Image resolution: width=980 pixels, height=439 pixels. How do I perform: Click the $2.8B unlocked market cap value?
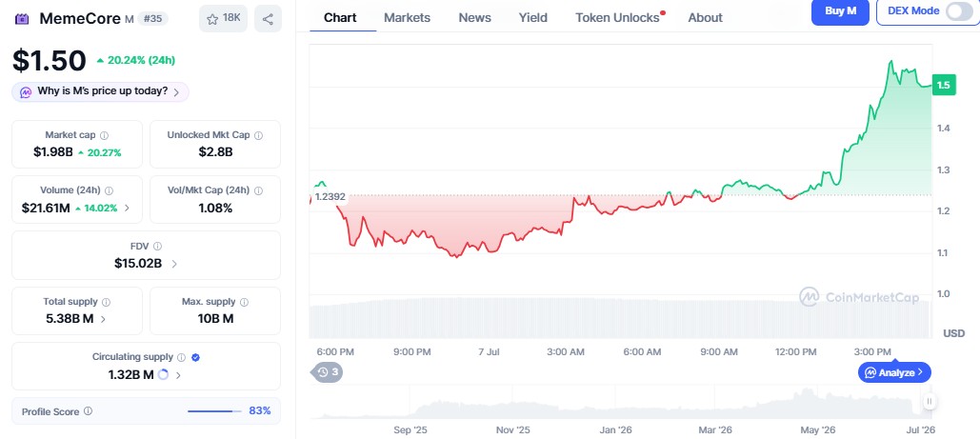click(x=215, y=152)
